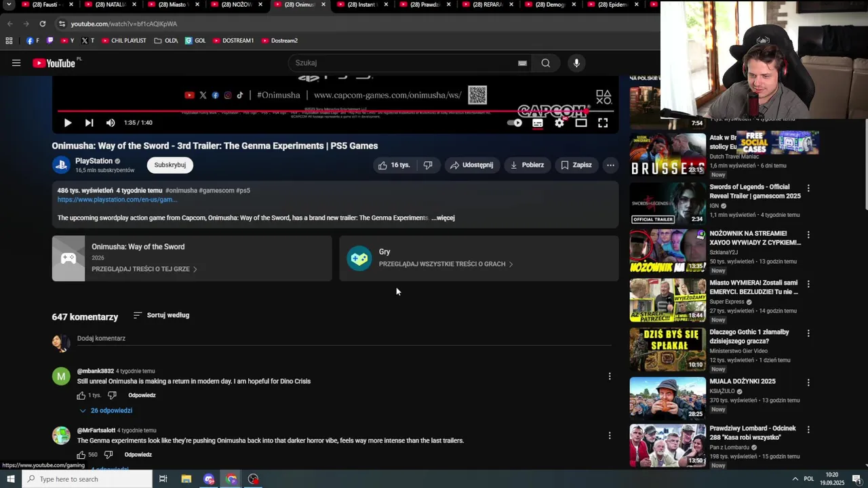Reply to @mbank3832 comment with Odpowiedz
This screenshot has height=488, width=868.
[x=142, y=395]
